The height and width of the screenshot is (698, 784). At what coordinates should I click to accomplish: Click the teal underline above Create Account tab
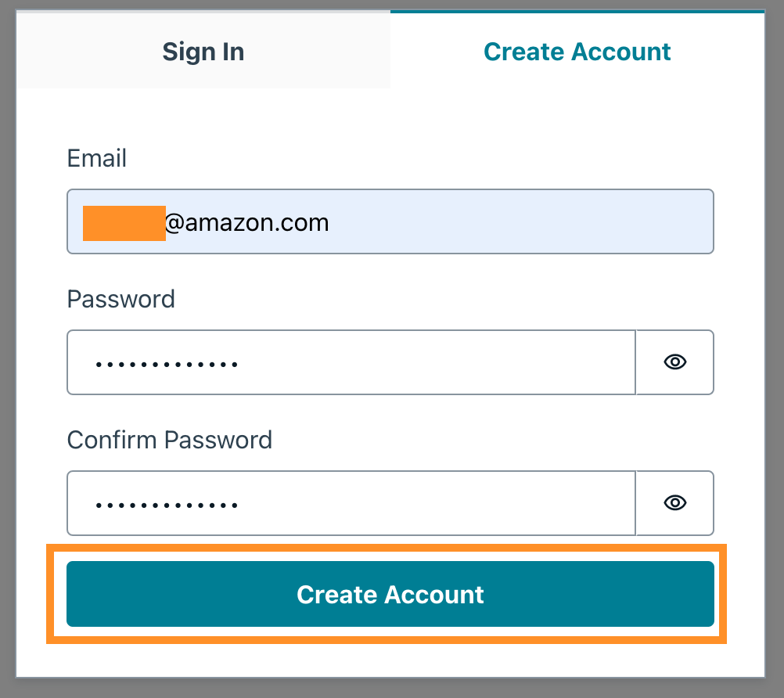click(577, 11)
